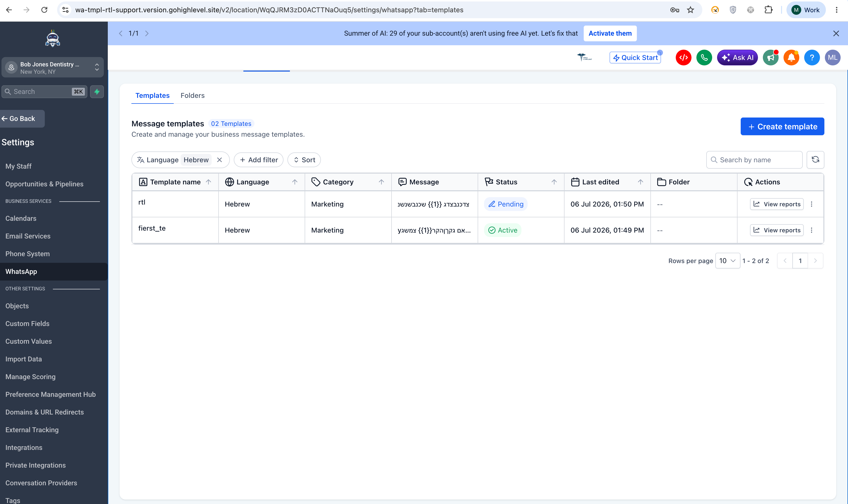Go to previous banner announcement
Screen dimensions: 848x504
(x=121, y=33)
